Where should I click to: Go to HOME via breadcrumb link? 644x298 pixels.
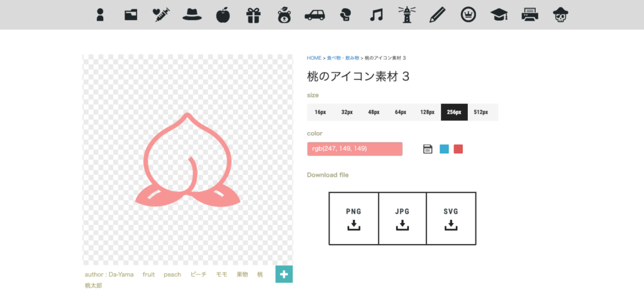(314, 58)
